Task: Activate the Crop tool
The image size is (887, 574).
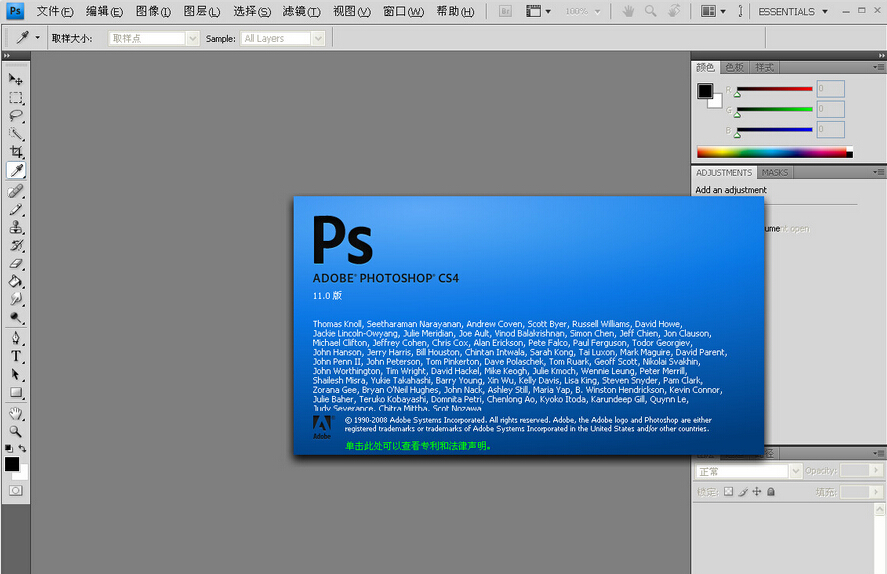Action: click(16, 152)
